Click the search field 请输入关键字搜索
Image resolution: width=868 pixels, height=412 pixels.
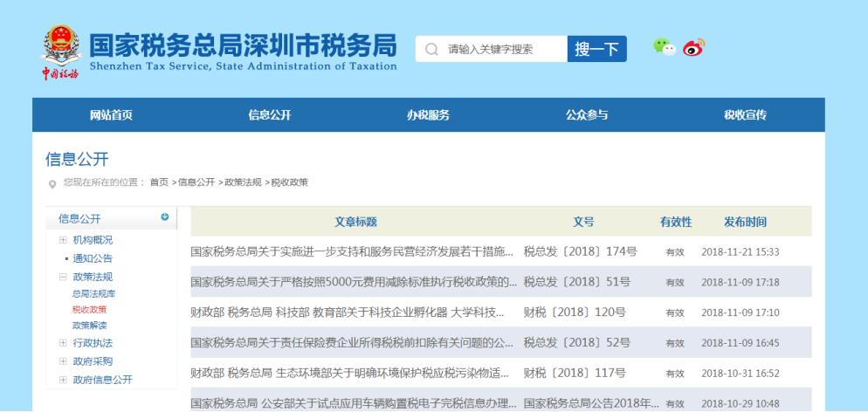tap(492, 49)
